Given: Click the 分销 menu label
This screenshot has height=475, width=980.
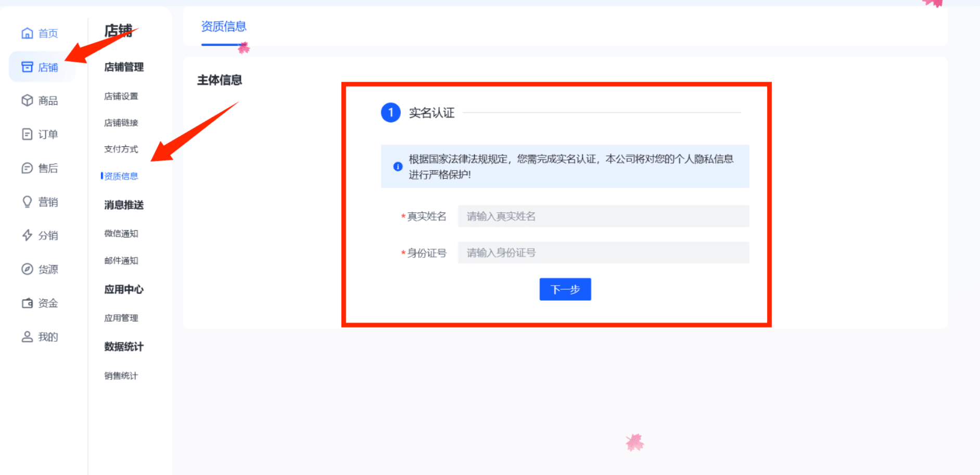Looking at the screenshot, I should click(48, 235).
